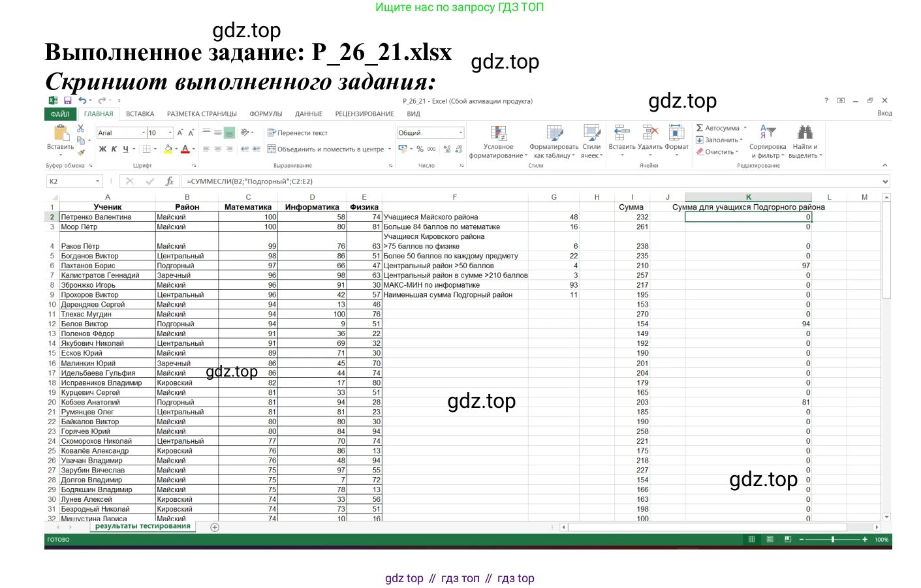Expand Условное форматирование menu

tap(499, 142)
